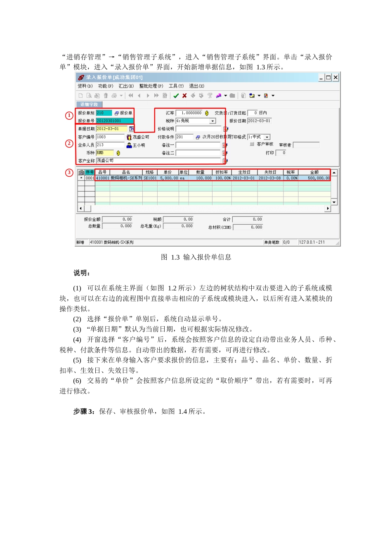The image size is (392, 555).
Task: Open the 整批处理(P) menu
Action: (151, 86)
